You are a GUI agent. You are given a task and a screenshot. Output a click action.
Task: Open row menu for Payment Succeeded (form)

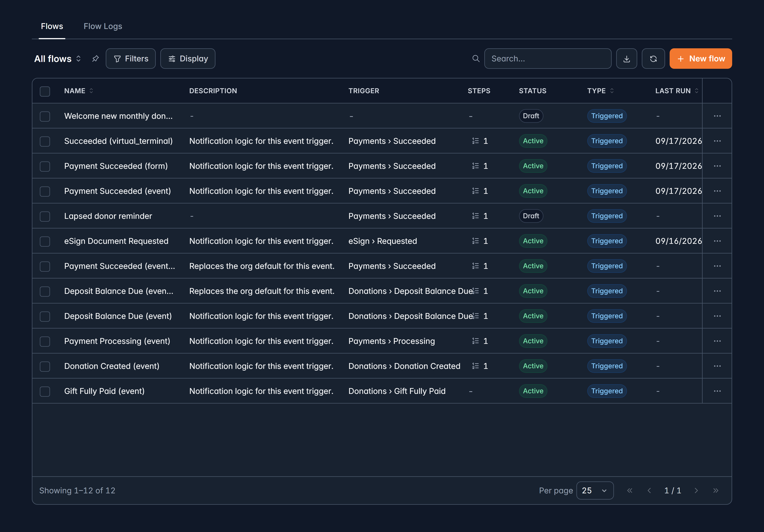(x=717, y=166)
